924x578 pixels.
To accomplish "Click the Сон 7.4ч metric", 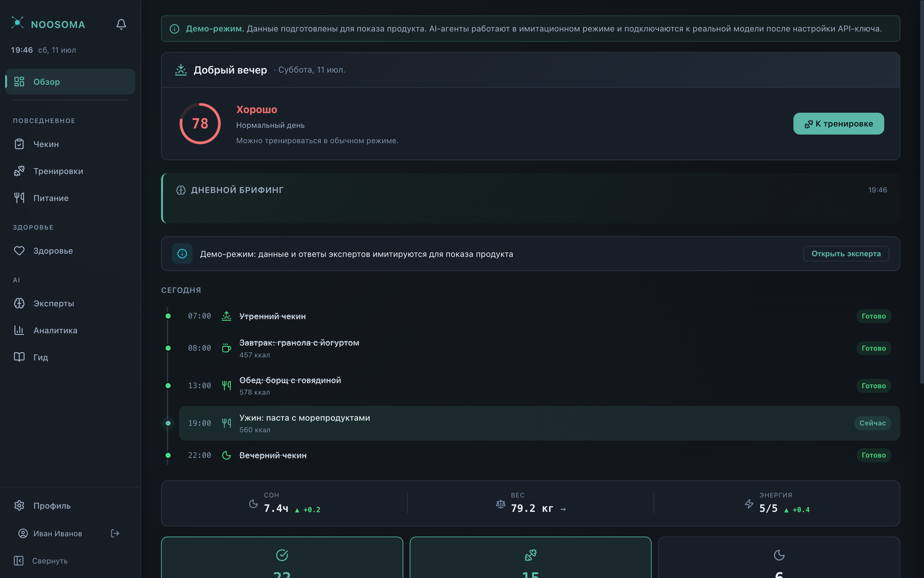I will click(285, 504).
